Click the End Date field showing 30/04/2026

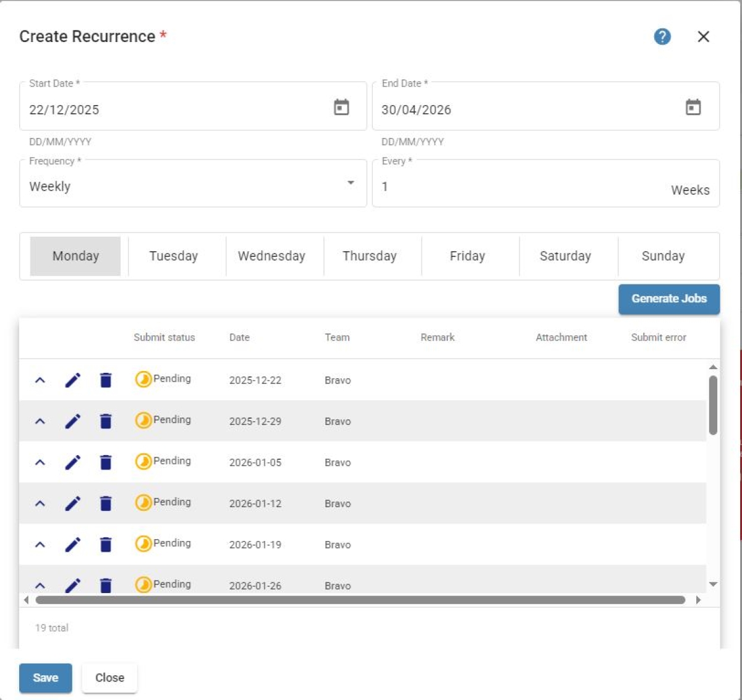coord(545,106)
